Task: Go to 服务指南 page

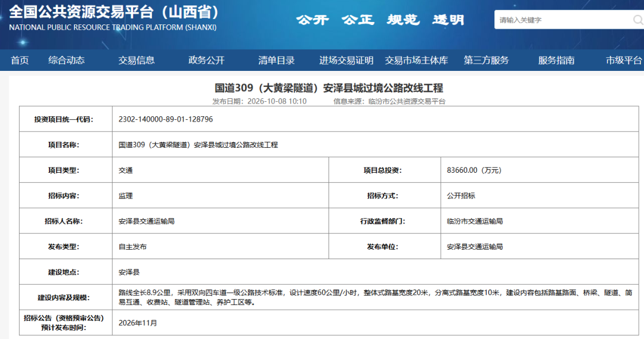Action: pyautogui.click(x=556, y=60)
